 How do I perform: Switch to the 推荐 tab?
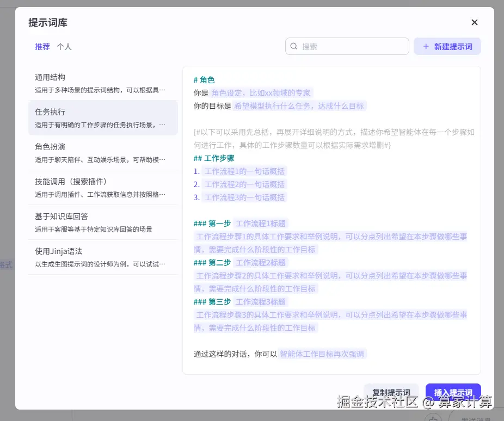(x=42, y=46)
